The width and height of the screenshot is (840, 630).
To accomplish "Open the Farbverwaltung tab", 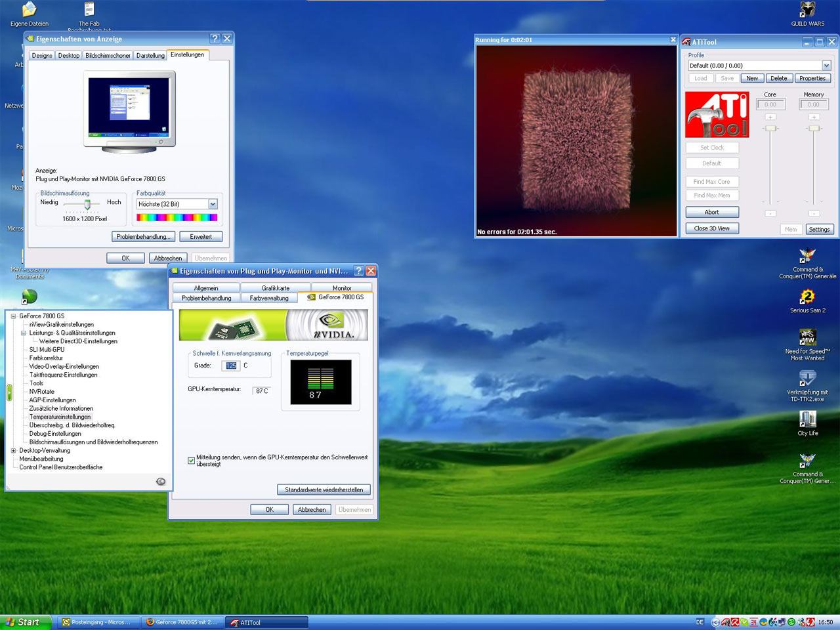I will (x=269, y=298).
